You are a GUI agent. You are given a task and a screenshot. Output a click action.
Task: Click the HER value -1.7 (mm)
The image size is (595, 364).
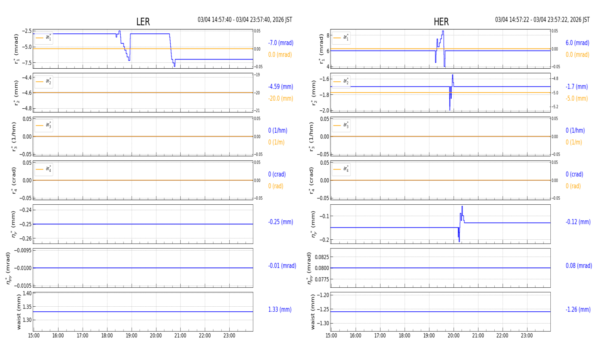click(x=576, y=87)
